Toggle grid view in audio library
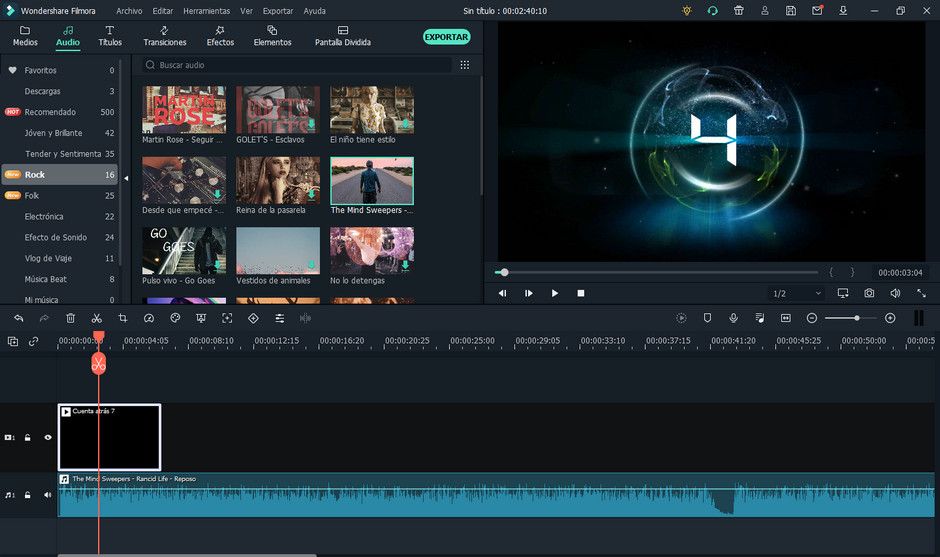 pos(465,65)
